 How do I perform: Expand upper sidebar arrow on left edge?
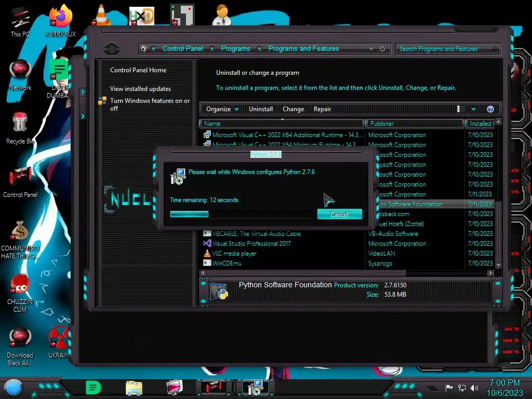pyautogui.click(x=83, y=92)
